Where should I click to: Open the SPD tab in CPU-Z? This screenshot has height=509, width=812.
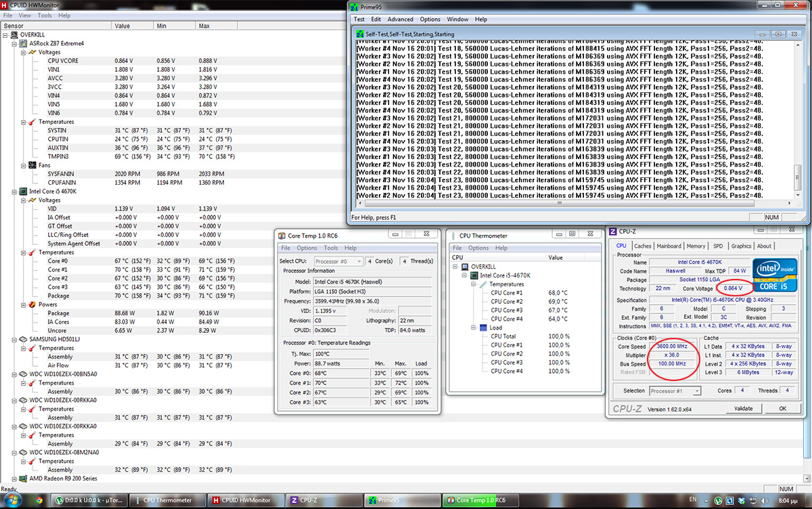click(x=718, y=246)
